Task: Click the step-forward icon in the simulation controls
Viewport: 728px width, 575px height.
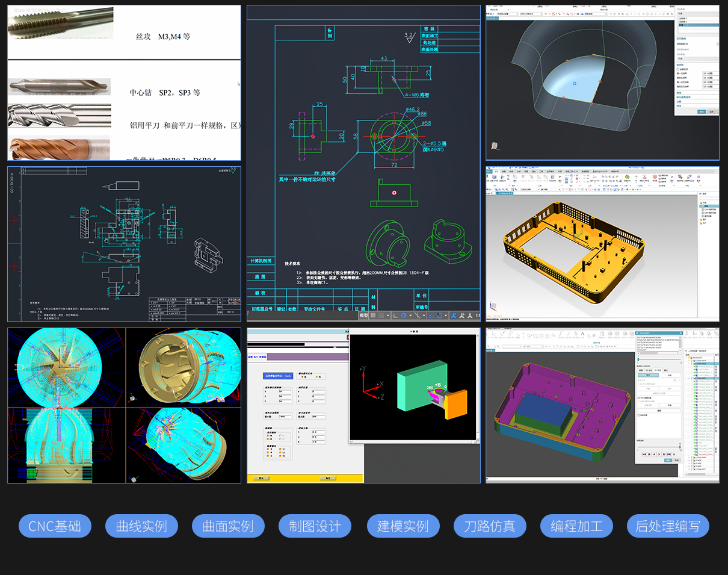Action: 664,454
